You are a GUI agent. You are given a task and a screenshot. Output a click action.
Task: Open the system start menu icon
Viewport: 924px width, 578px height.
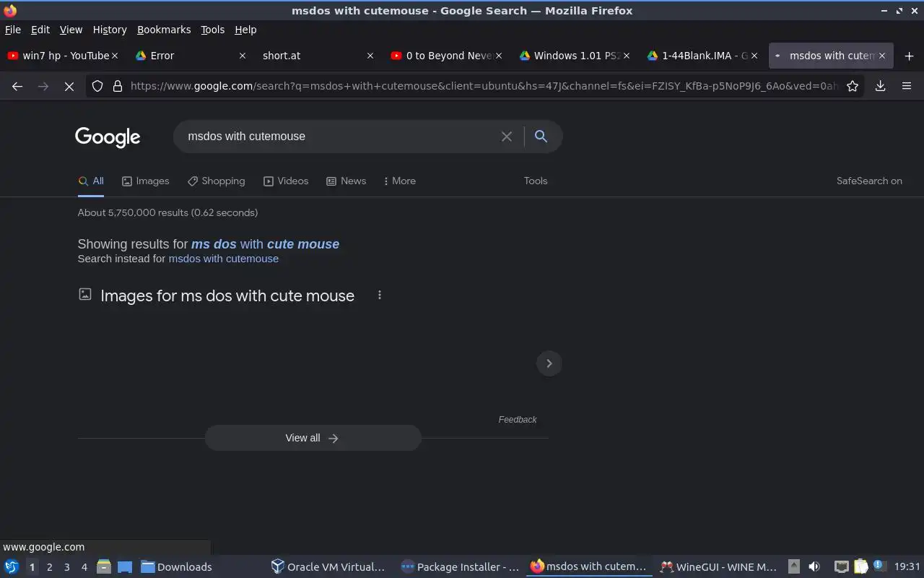(12, 566)
